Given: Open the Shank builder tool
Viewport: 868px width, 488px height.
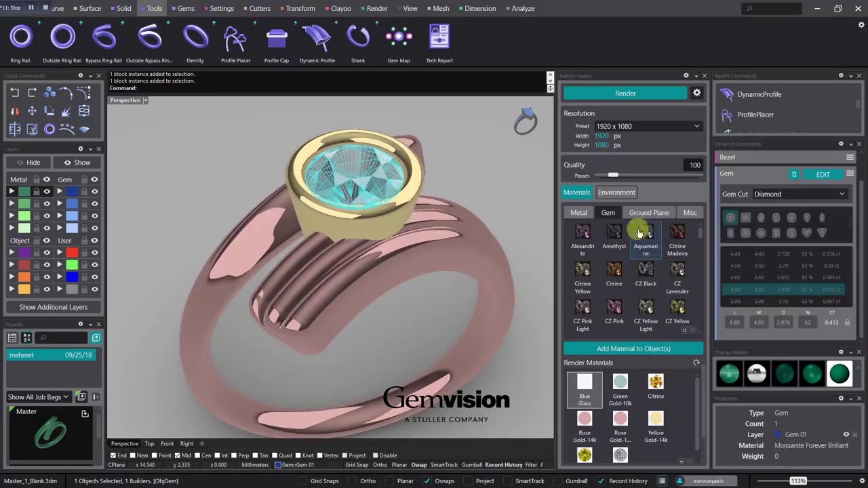Looking at the screenshot, I should [x=357, y=38].
